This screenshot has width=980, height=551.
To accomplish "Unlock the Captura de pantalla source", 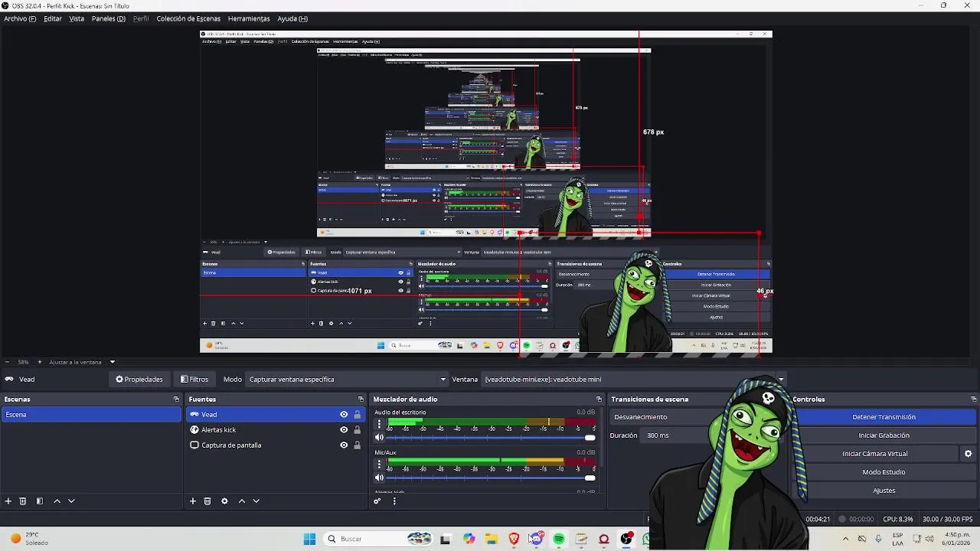I will point(357,445).
